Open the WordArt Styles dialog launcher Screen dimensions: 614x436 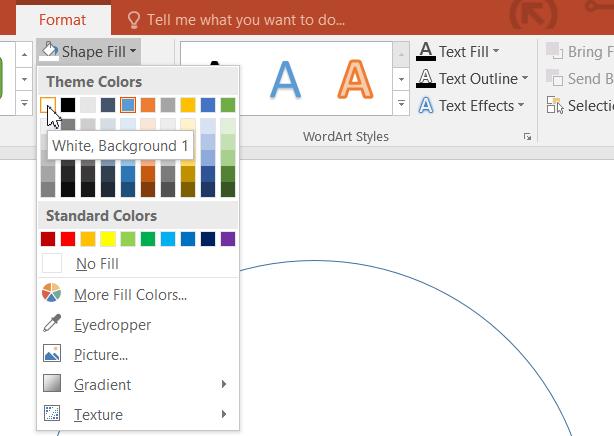click(x=527, y=137)
